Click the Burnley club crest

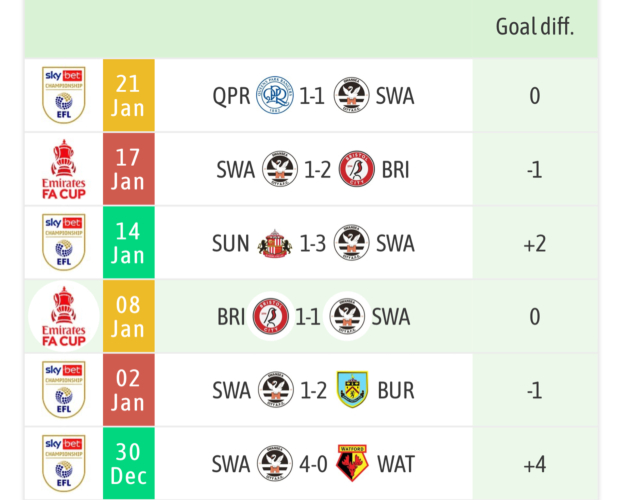coord(351,390)
